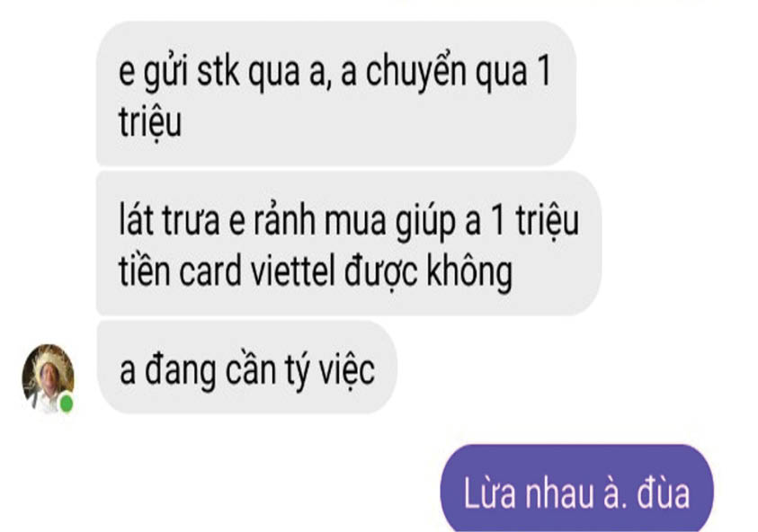Click the word "đùa" in the sent message
758x532 pixels.
coord(663,493)
